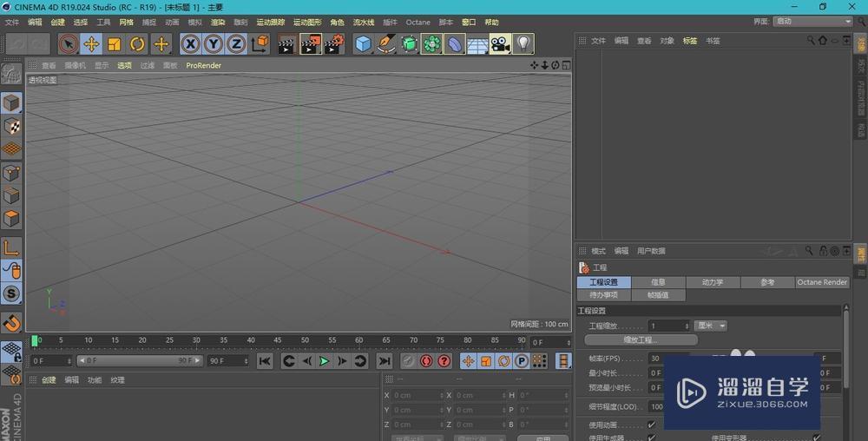
Task: Click the timeline preview range bar
Action: pos(139,361)
